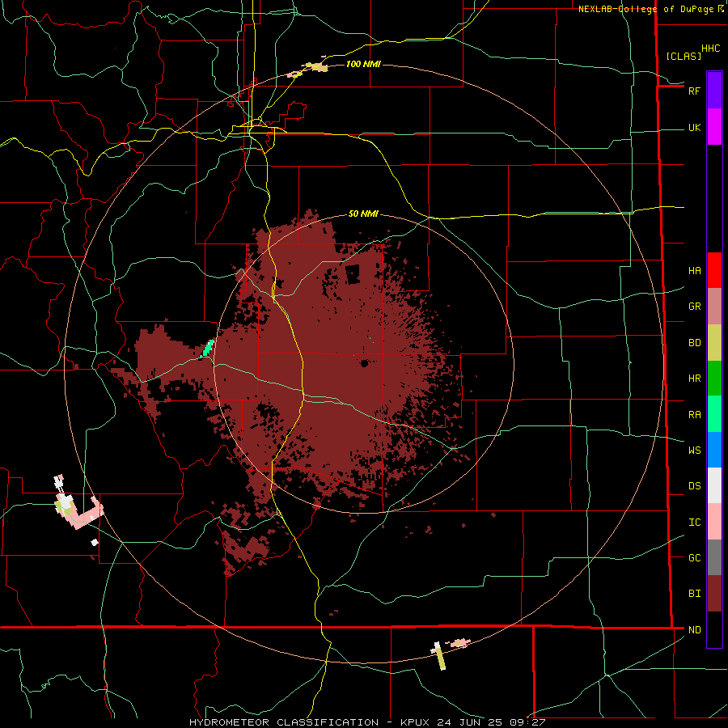Image resolution: width=728 pixels, height=728 pixels.
Task: Click the black rectangular gap in biological echoes
Action: point(353,274)
